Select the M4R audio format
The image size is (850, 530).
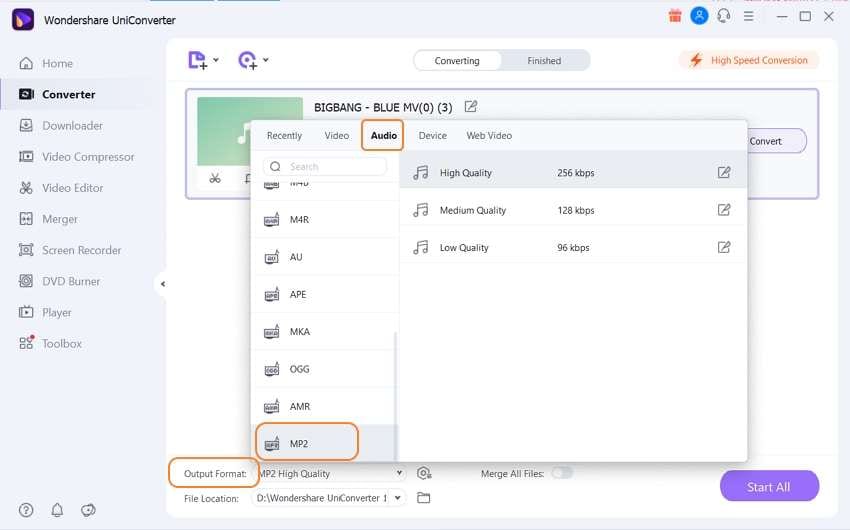point(325,219)
